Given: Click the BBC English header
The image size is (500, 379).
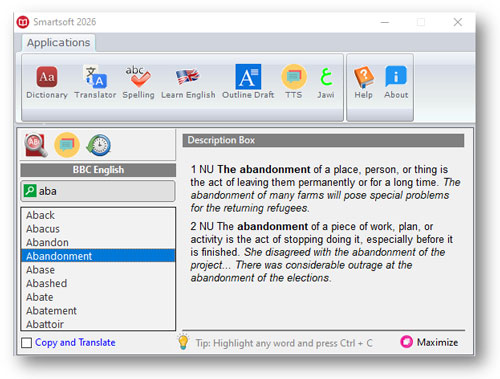Looking at the screenshot, I should coord(98,170).
